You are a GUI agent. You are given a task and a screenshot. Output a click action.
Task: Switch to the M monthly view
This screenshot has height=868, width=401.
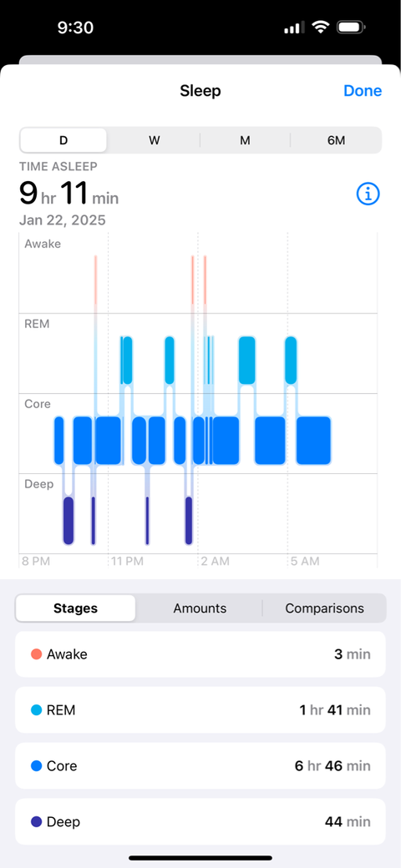coord(245,140)
